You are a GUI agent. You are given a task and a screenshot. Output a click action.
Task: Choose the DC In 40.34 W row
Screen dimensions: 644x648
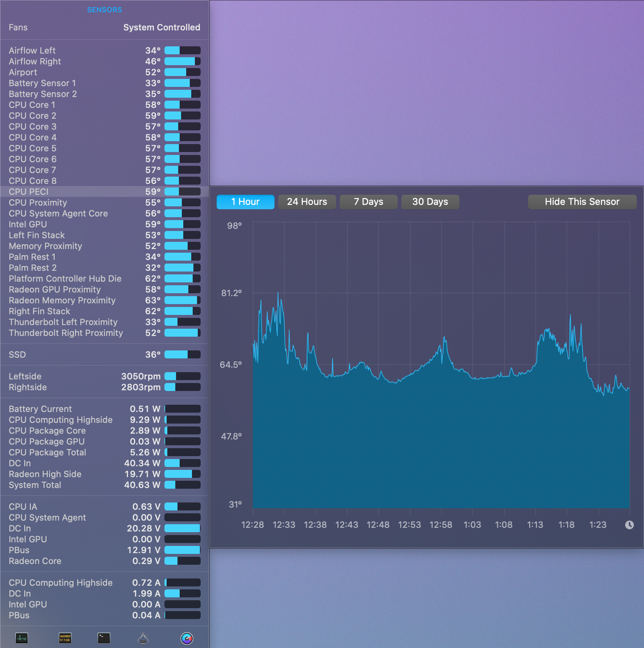pyautogui.click(x=105, y=463)
